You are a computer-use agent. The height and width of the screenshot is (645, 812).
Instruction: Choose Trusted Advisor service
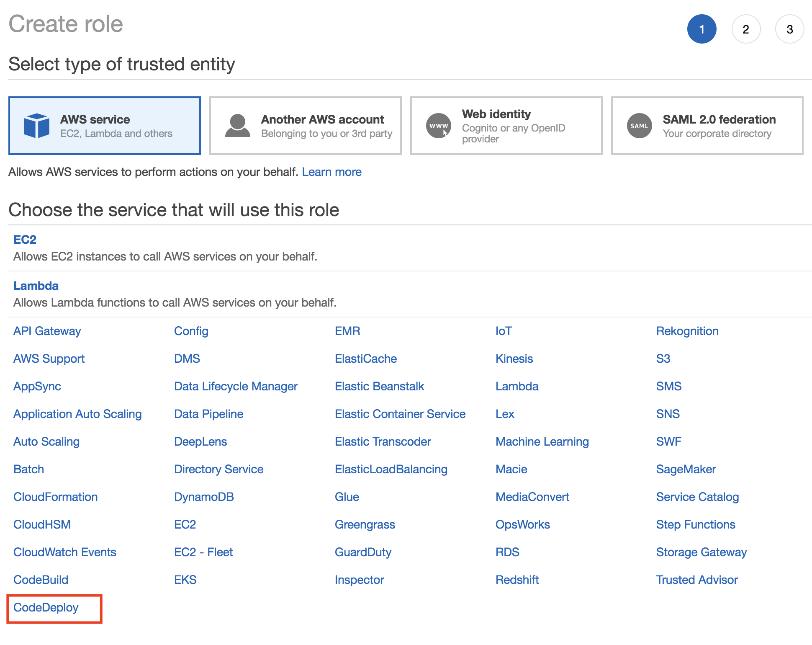click(x=697, y=580)
